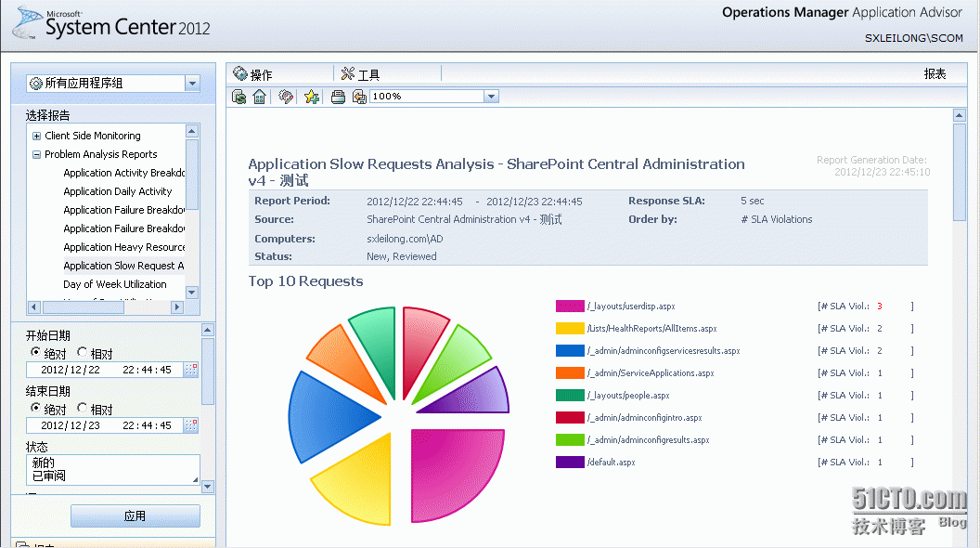Click orange swatch for ServiceApplications.aspx

coord(570,372)
